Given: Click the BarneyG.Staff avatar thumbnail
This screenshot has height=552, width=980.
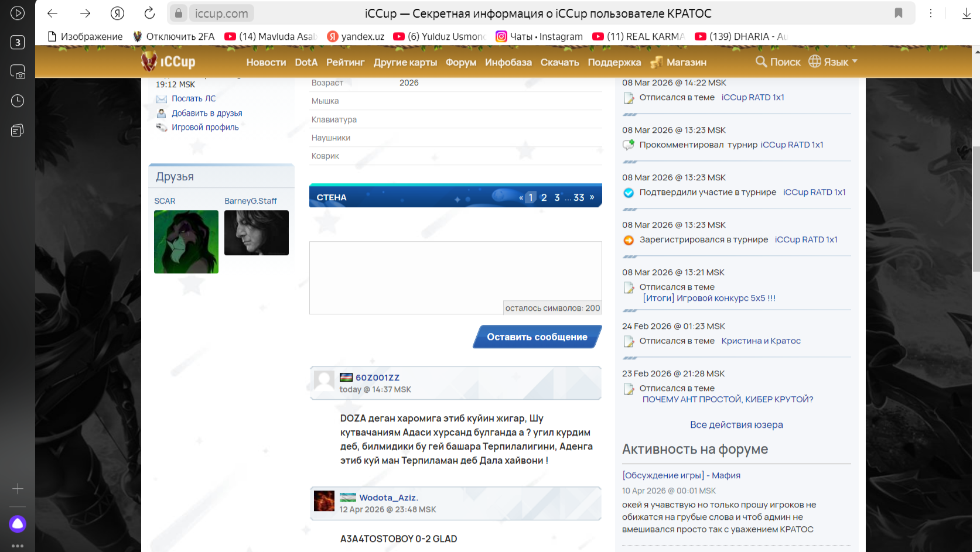Looking at the screenshot, I should click(x=257, y=232).
